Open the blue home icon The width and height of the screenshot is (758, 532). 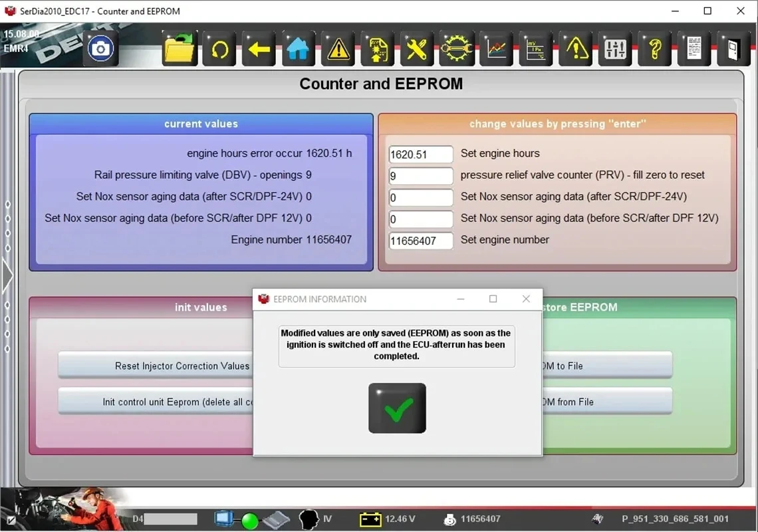coord(299,49)
